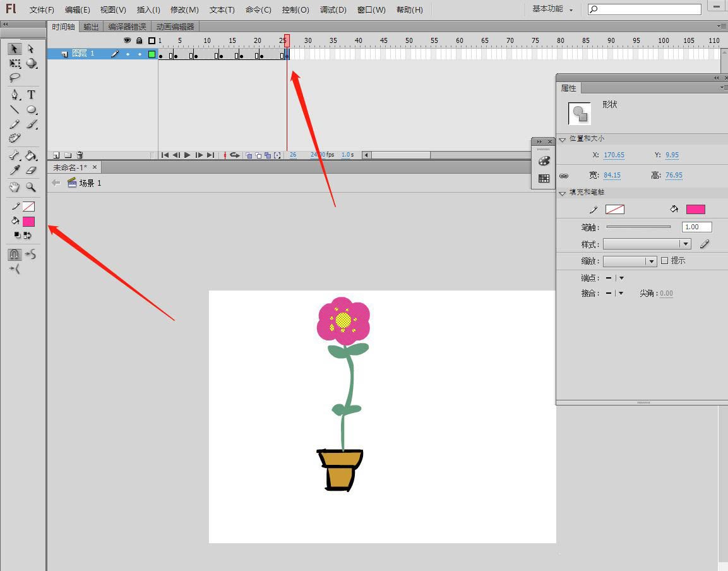Image resolution: width=728 pixels, height=571 pixels.
Task: Toggle the Snap to Objects magnet
Action: [15, 255]
